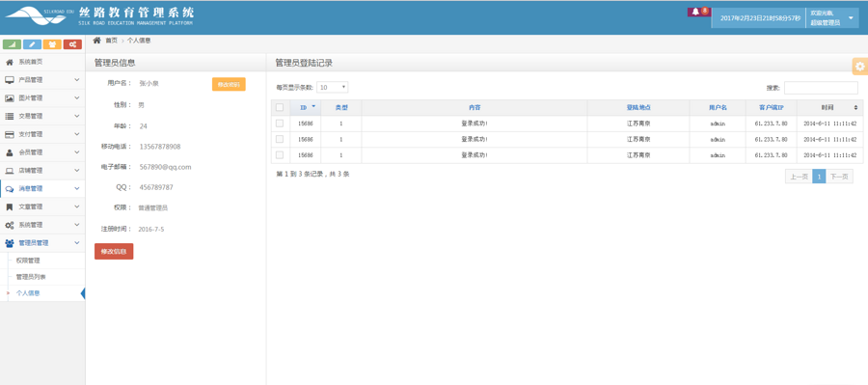Click the blue pencil shortcut button
Image resolution: width=868 pixels, height=385 pixels.
32,44
